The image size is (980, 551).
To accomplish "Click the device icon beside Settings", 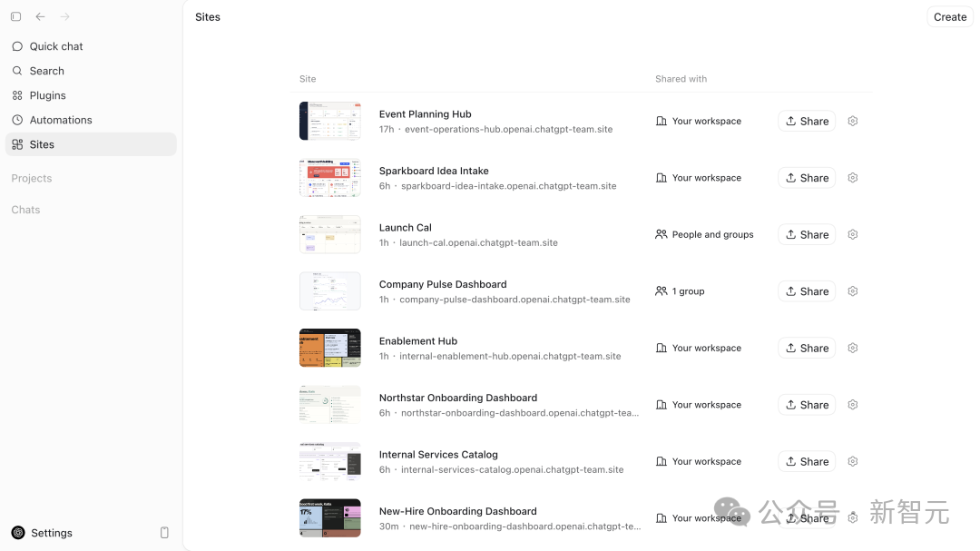I will coord(164,533).
